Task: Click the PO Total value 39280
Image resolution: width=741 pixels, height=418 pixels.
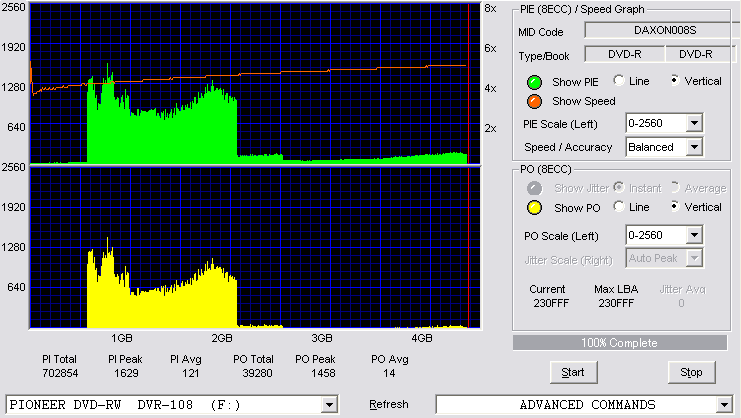Action: [x=257, y=373]
